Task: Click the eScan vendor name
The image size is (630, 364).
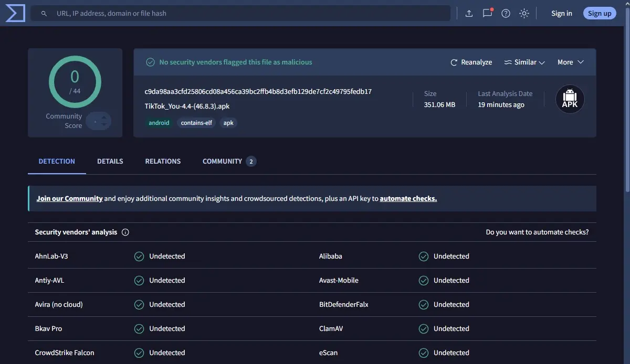Action: pyautogui.click(x=328, y=353)
